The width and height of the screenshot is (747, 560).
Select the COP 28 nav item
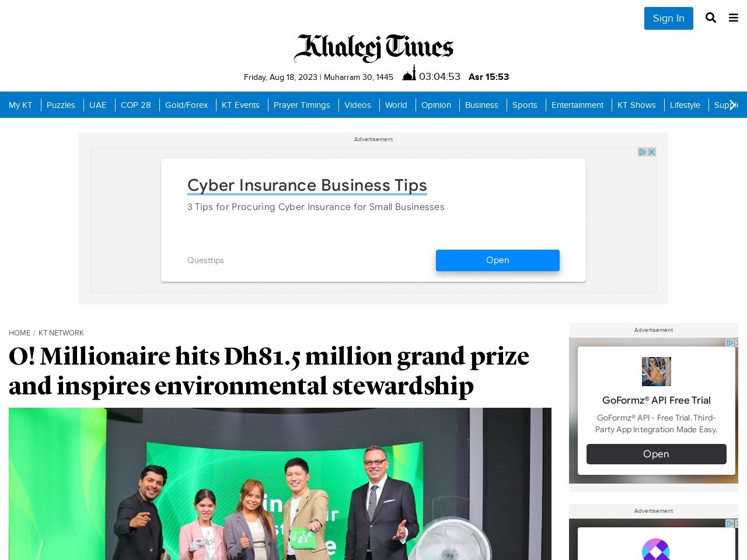click(136, 105)
